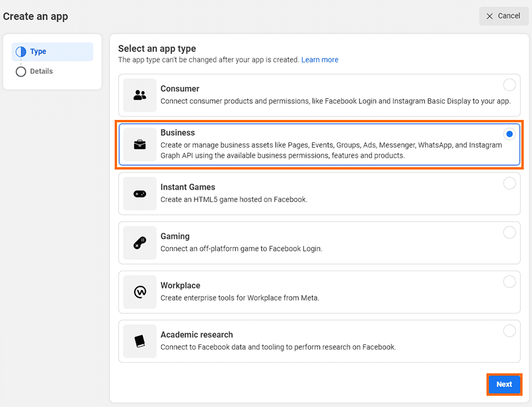Select the Business radio button
This screenshot has width=532, height=407.
509,134
